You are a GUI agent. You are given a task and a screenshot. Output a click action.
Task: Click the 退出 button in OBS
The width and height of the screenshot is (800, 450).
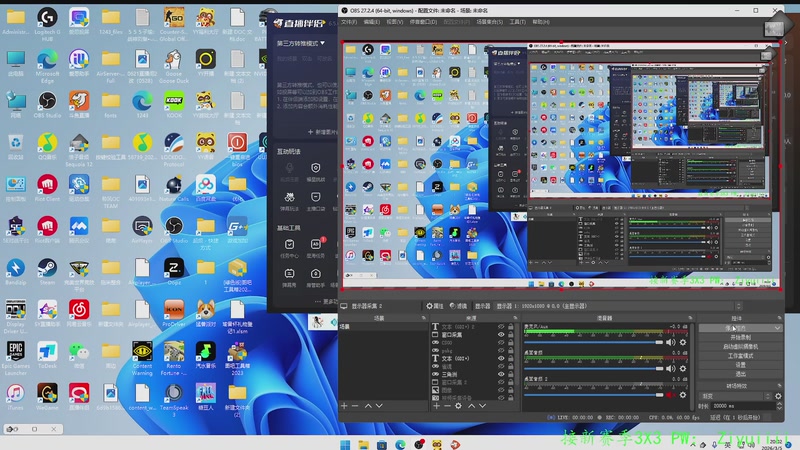pyautogui.click(x=740, y=374)
